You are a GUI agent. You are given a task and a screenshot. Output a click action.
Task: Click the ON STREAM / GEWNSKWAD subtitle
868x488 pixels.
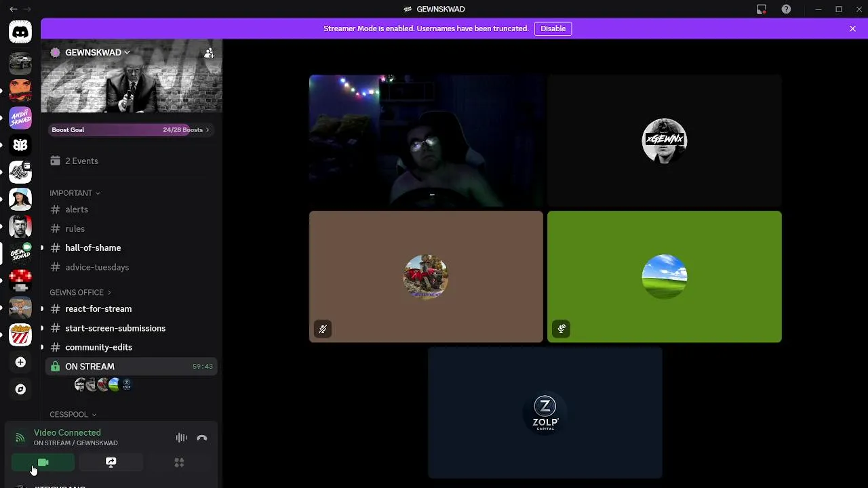tap(75, 443)
